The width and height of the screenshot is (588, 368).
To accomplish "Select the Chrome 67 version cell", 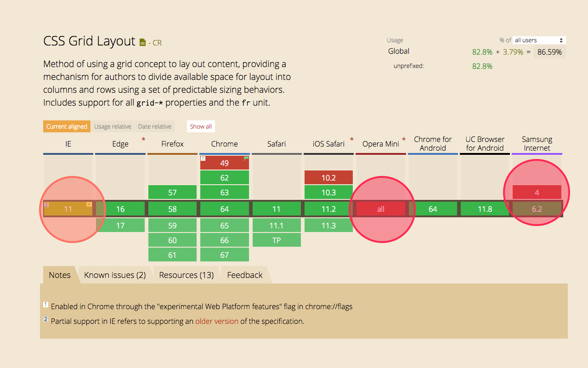I will click(x=224, y=255).
